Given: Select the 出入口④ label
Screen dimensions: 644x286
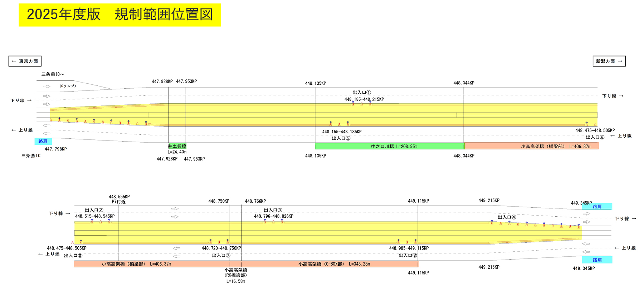Looking at the screenshot, I should tap(507, 217).
